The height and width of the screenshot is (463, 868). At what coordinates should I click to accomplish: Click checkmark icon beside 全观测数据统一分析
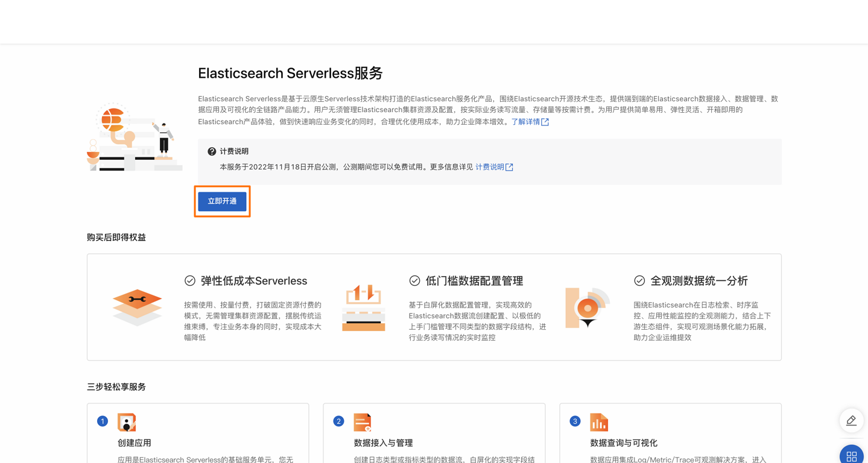coord(639,280)
